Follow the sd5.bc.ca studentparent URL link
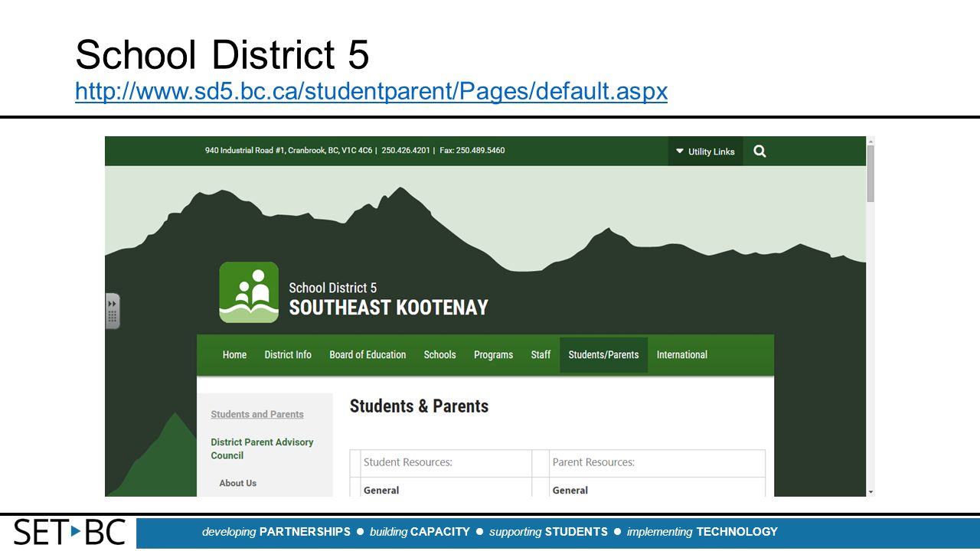The height and width of the screenshot is (551, 980). pyautogui.click(x=371, y=92)
